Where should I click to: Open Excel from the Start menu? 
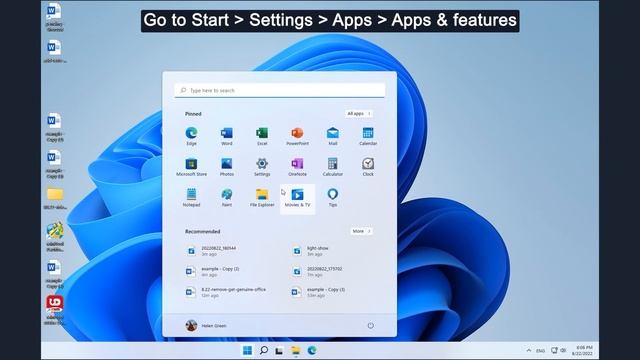click(262, 136)
